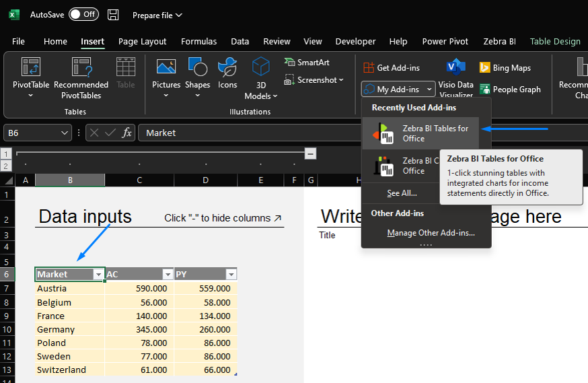Select the Austria cell
The image size is (588, 383).
70,289
